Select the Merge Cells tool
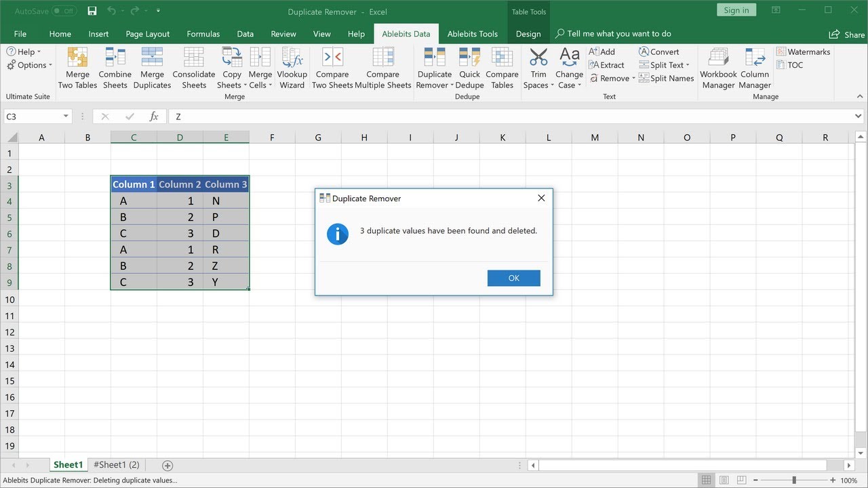 coord(260,68)
